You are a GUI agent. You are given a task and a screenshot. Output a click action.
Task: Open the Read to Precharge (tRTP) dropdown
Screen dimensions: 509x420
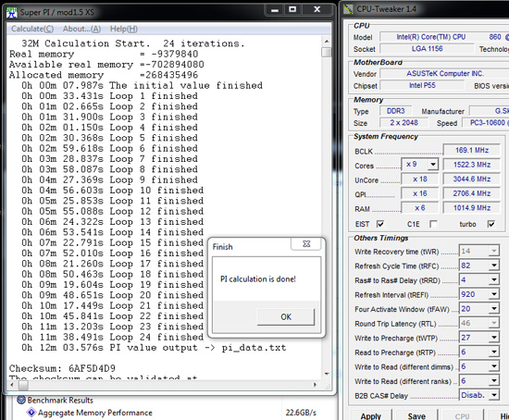[494, 352]
